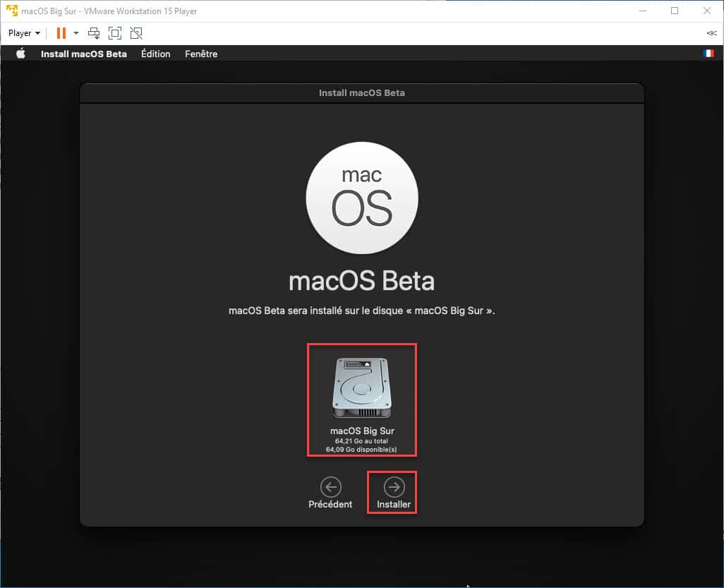Viewport: 724px width, 588px height.
Task: Enter full screen mode in VMware
Action: point(115,33)
